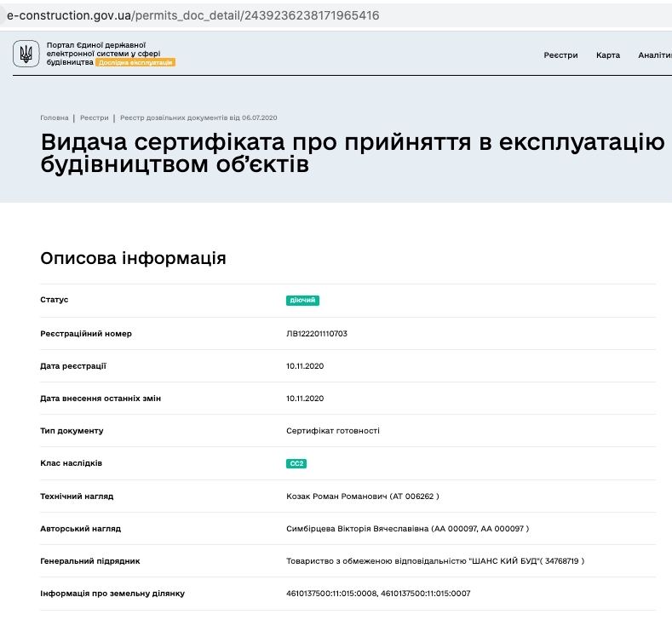Viewport: 672px width, 620px height.
Task: Select the Сертифікат готовності value
Action: (x=333, y=431)
